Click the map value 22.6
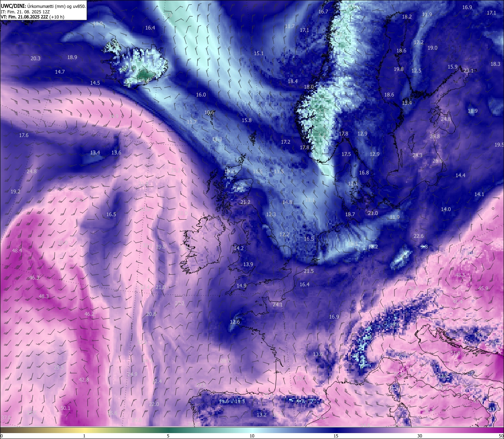 (419, 236)
